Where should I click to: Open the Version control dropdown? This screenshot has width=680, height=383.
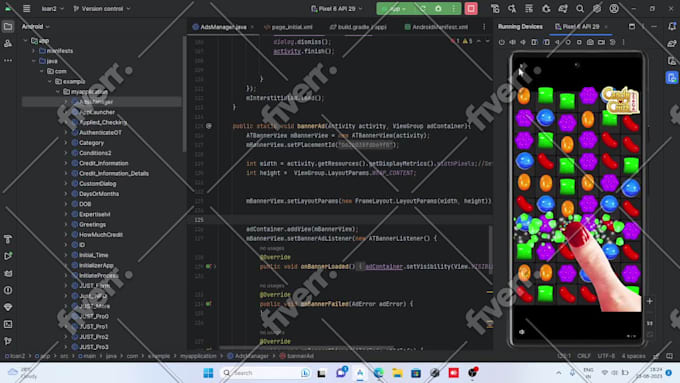pos(102,9)
